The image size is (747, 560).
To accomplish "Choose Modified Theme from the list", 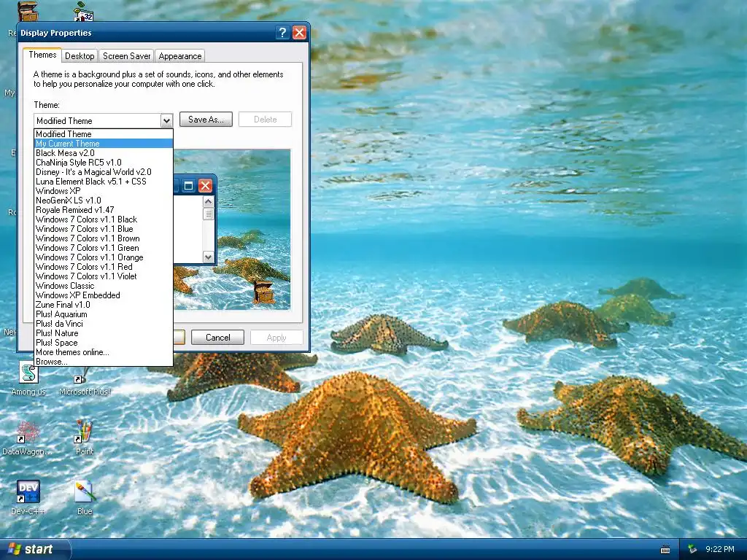I will pyautogui.click(x=104, y=134).
